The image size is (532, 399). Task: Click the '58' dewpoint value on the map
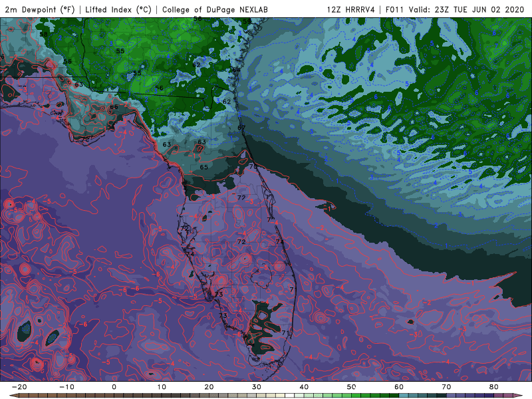pyautogui.click(x=43, y=35)
